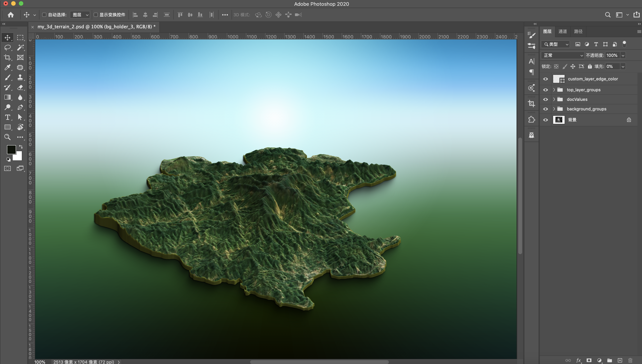Screen dimensions: 642x364
Task: Enable the 自动选择 checkbox
Action: click(44, 15)
